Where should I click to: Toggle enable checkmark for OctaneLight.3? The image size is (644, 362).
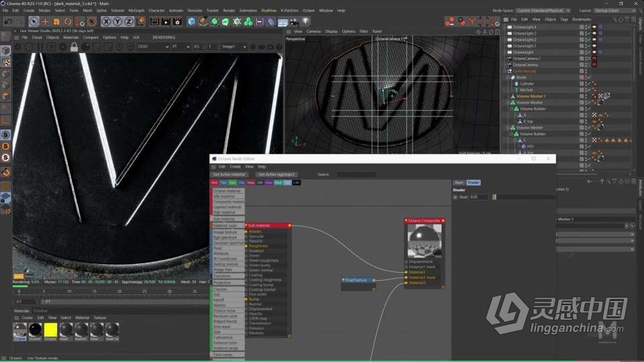click(x=588, y=34)
